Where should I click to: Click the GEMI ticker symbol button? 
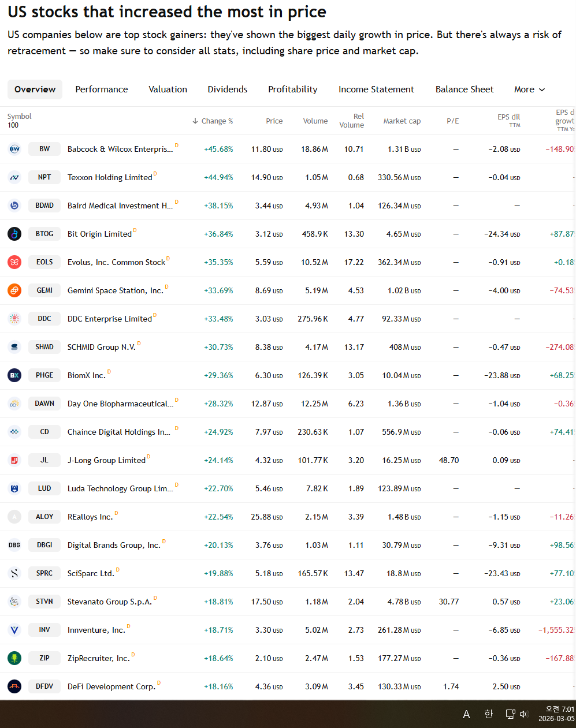click(44, 290)
